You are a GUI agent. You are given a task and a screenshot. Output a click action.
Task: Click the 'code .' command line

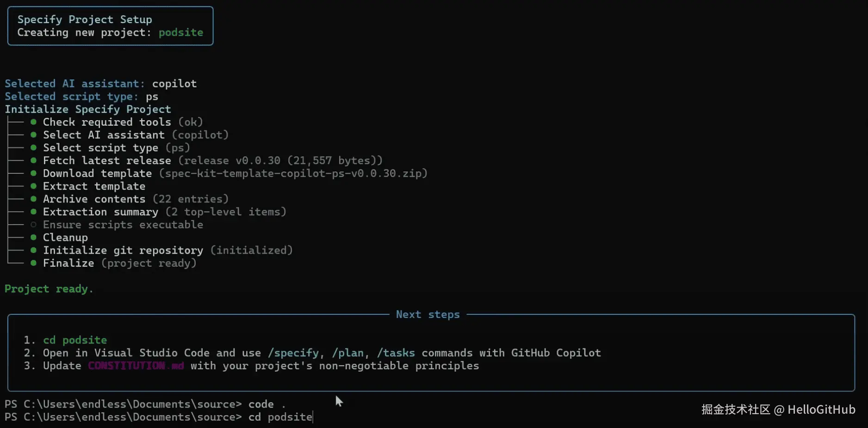(x=267, y=404)
